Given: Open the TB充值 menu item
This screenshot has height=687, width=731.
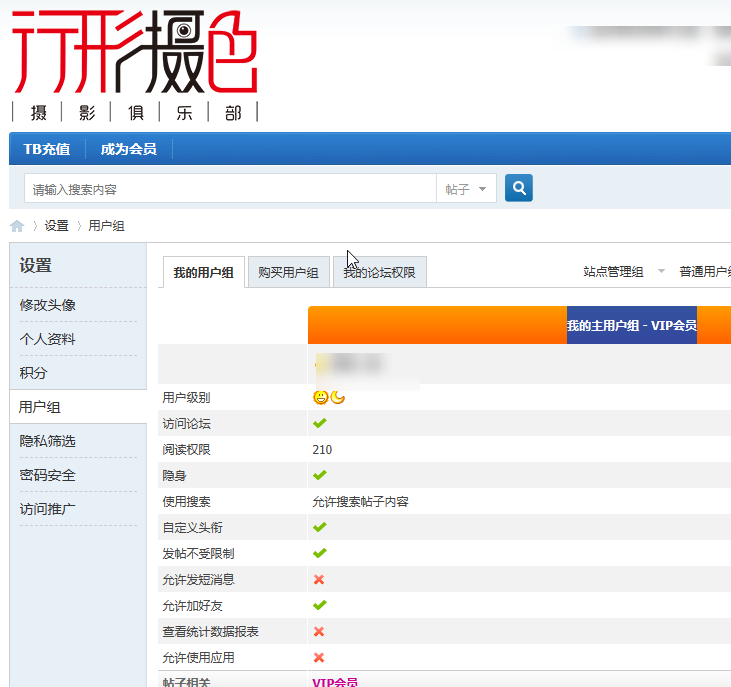Looking at the screenshot, I should click(47, 149).
